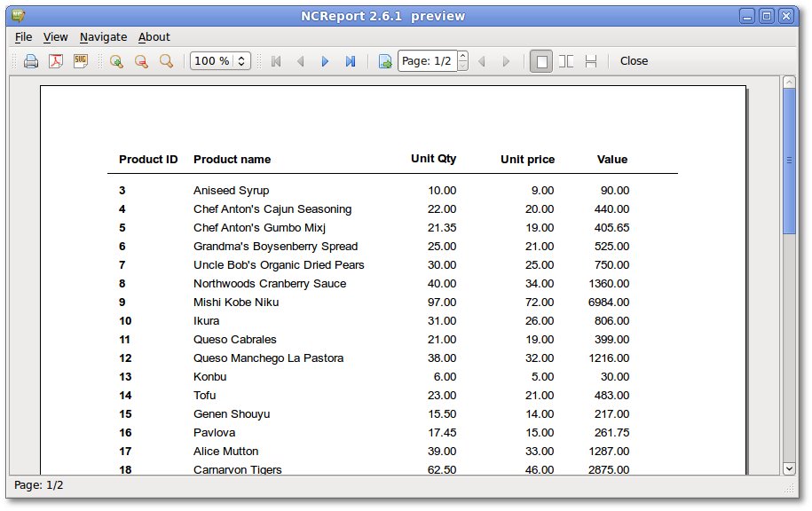The width and height of the screenshot is (812, 511).
Task: Click the plain magnifier zoom icon
Action: pos(166,61)
